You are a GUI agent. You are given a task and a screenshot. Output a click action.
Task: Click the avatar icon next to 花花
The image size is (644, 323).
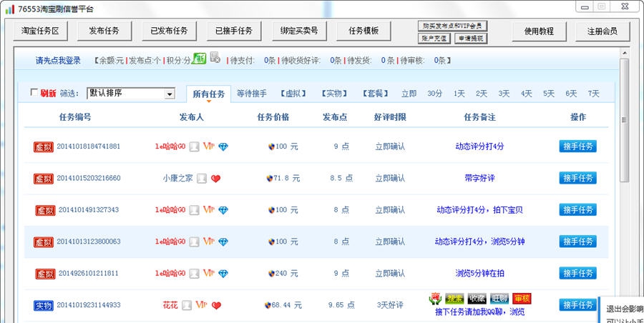click(x=187, y=305)
